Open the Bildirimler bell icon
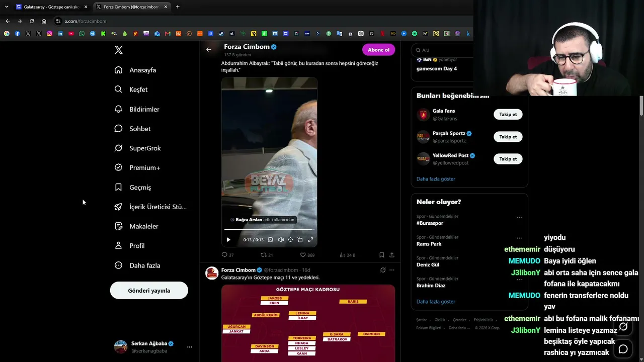Image resolution: width=644 pixels, height=362 pixels. point(118,109)
